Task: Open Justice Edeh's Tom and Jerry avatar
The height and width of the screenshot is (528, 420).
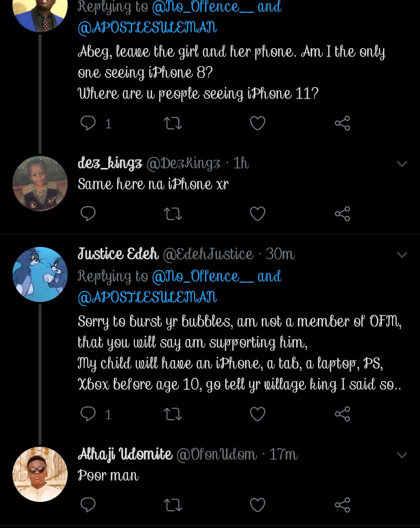Action: (x=40, y=274)
